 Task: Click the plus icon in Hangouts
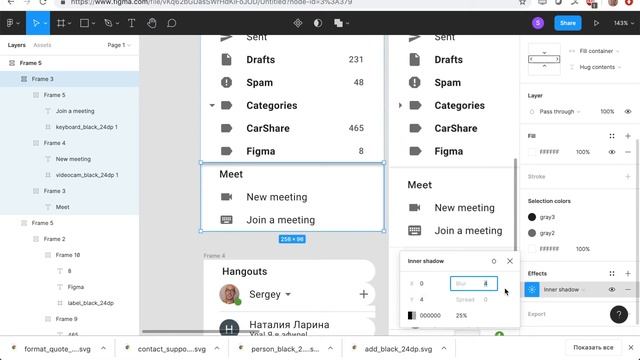pyautogui.click(x=363, y=294)
